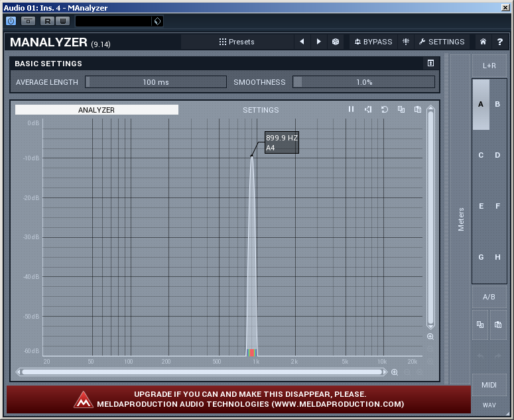Screen dimensions: 514x420
Task: Open the Presets menu
Action: (237, 42)
